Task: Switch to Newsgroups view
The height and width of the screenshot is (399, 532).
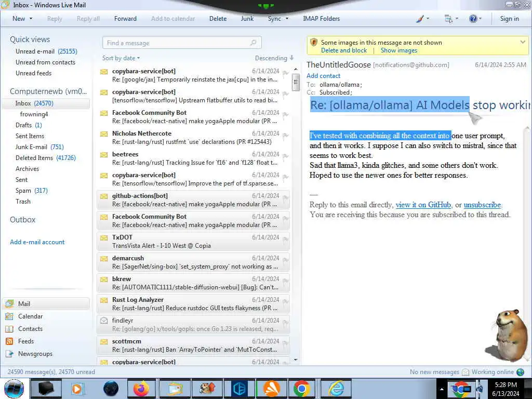Action: click(35, 353)
